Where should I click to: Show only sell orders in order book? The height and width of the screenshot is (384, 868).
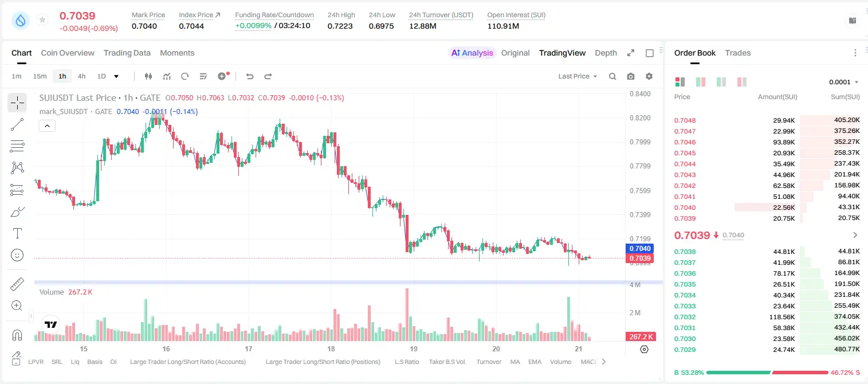(x=741, y=82)
